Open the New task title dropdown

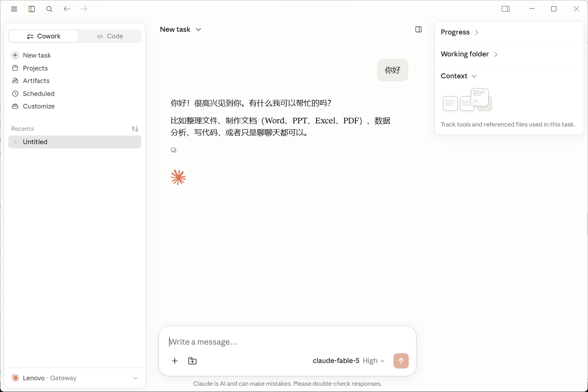180,29
